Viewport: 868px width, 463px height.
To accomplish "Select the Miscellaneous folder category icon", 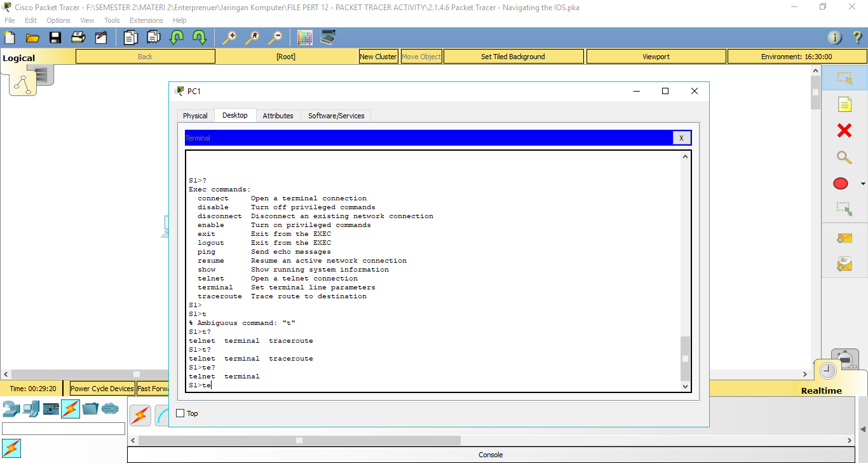I will [90, 409].
